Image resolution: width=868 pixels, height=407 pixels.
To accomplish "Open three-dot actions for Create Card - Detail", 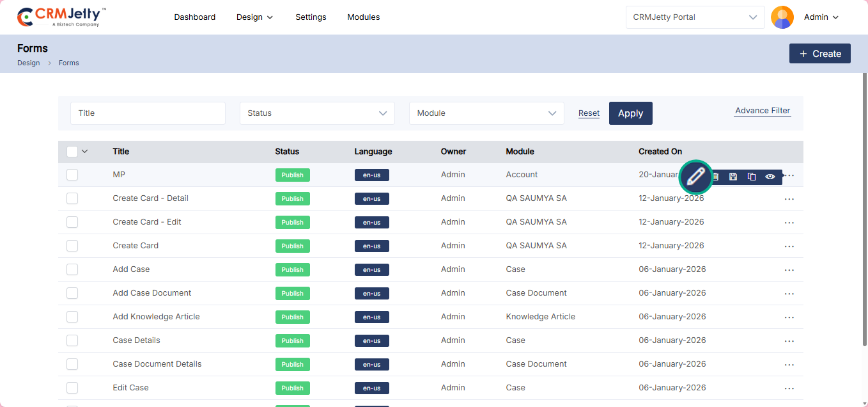I will coord(789,199).
